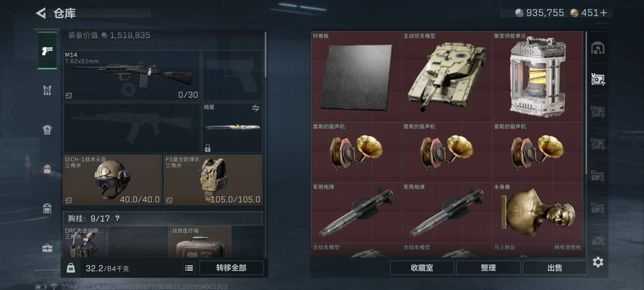Open the tactical vest category in sidebar
This screenshot has height=290, width=644.
click(x=47, y=90)
